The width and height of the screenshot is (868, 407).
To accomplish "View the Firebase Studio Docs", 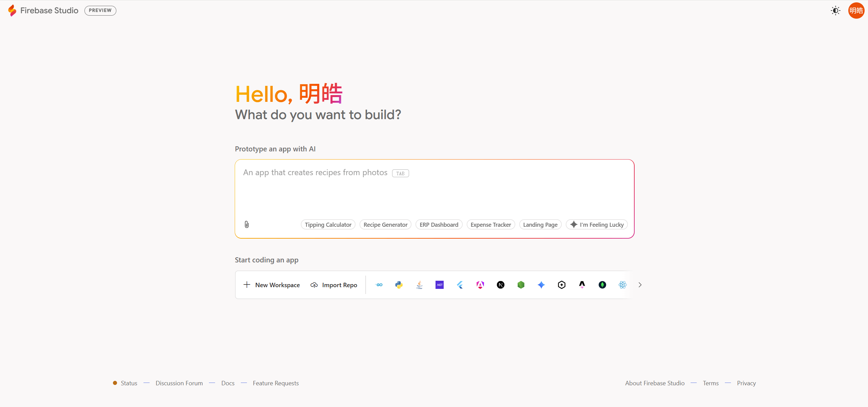I will [x=228, y=383].
